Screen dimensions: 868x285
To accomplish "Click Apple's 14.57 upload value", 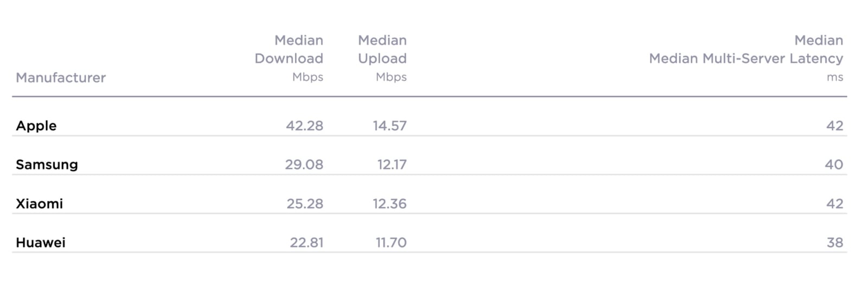I will click(390, 126).
